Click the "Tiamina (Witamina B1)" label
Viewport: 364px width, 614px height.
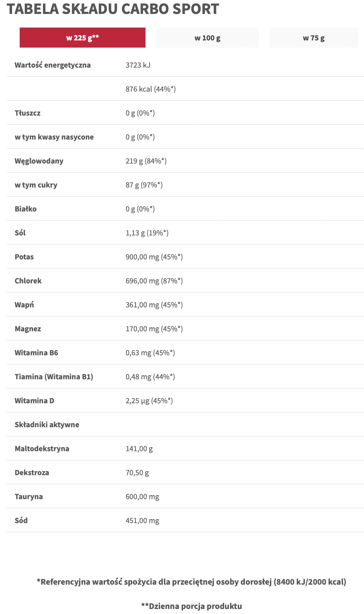coord(54,377)
